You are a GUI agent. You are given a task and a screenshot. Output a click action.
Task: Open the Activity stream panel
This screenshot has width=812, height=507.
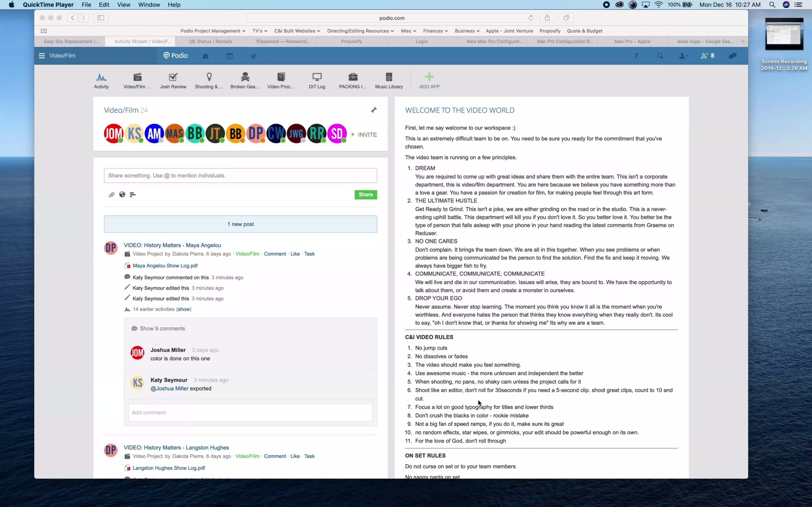tap(101, 80)
